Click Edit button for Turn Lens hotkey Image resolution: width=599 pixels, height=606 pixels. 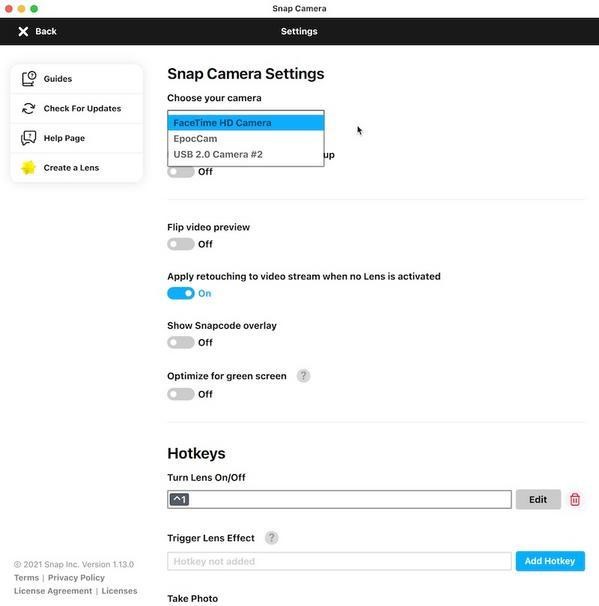[x=538, y=499]
